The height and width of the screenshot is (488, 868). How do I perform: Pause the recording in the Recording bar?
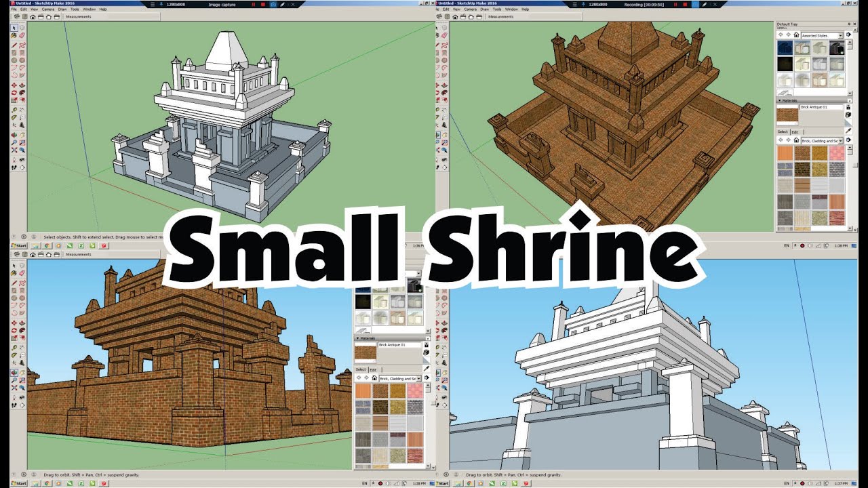coord(675,4)
